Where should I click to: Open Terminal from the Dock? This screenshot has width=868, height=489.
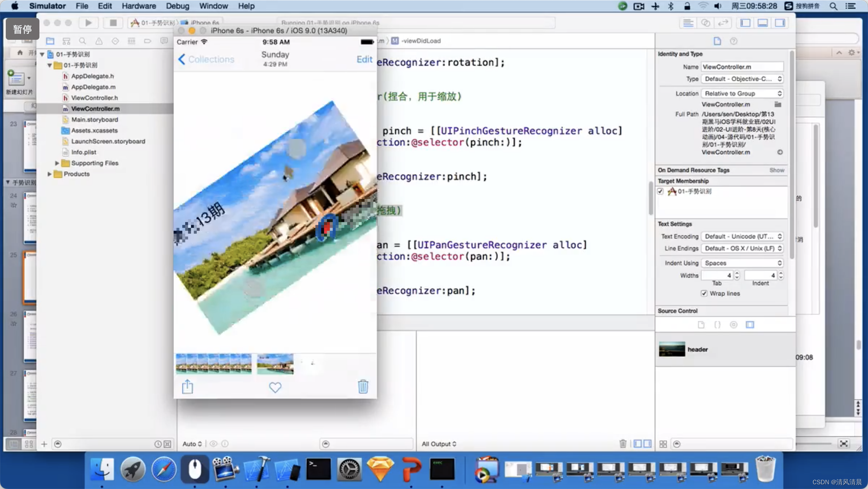(318, 469)
